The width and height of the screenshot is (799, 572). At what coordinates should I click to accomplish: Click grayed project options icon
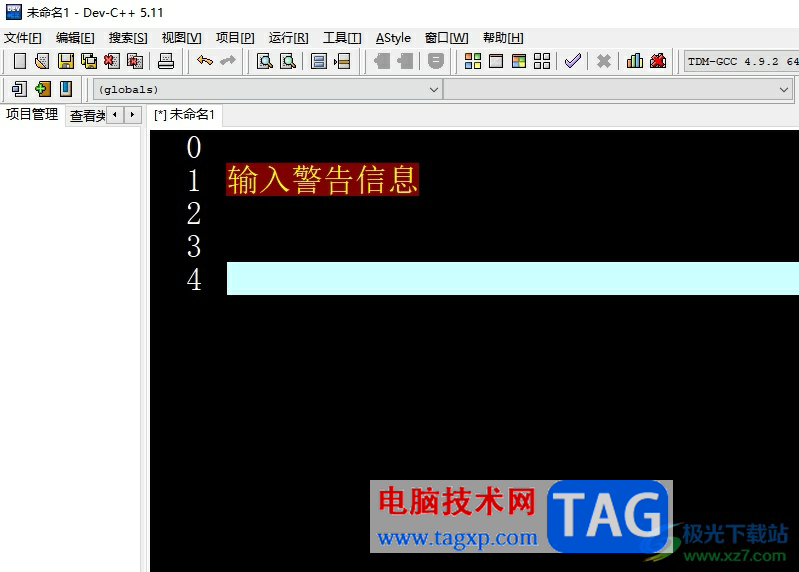(x=436, y=61)
